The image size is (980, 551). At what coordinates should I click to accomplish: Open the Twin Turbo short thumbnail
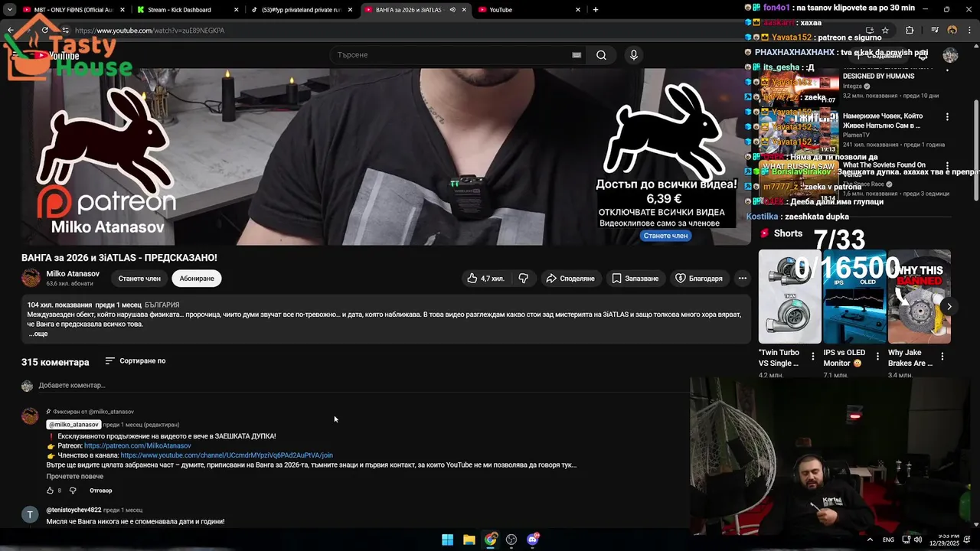point(789,297)
